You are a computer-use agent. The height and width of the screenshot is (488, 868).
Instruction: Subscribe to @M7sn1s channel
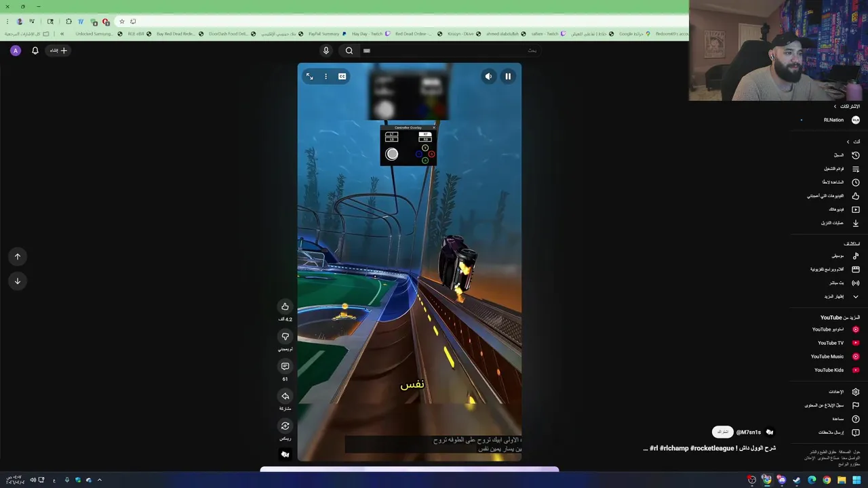[x=723, y=432]
